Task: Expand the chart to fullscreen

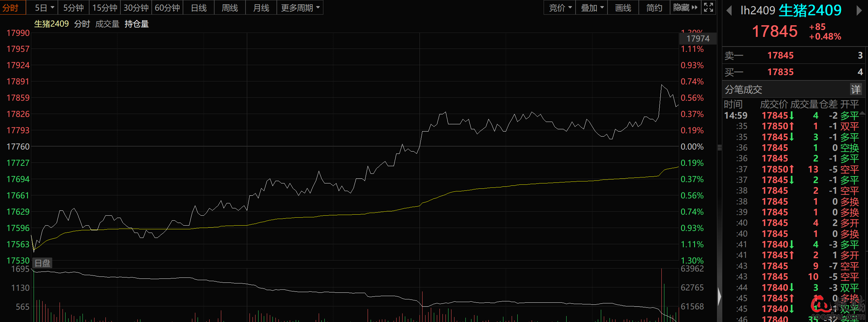Action: [x=708, y=7]
